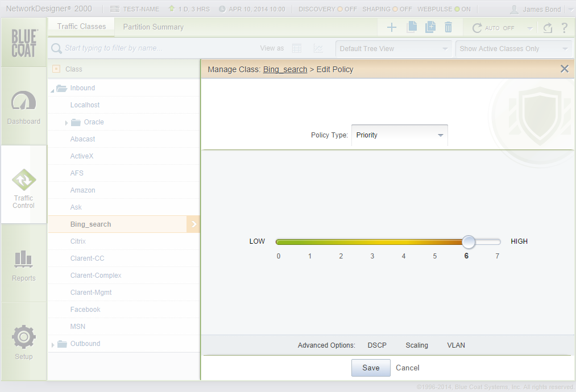Viewport: 576px width, 392px height.
Task: Click the Blue Coat logo
Action: click(x=24, y=43)
